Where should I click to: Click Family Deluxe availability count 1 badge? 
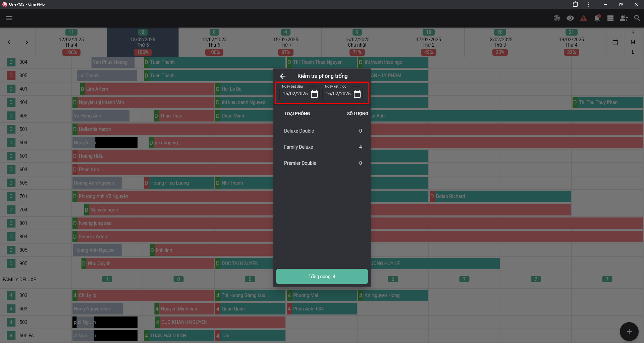click(107, 279)
